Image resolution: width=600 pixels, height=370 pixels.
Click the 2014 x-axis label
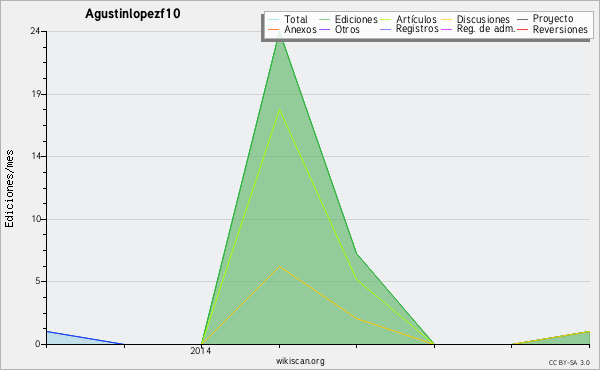point(201,350)
